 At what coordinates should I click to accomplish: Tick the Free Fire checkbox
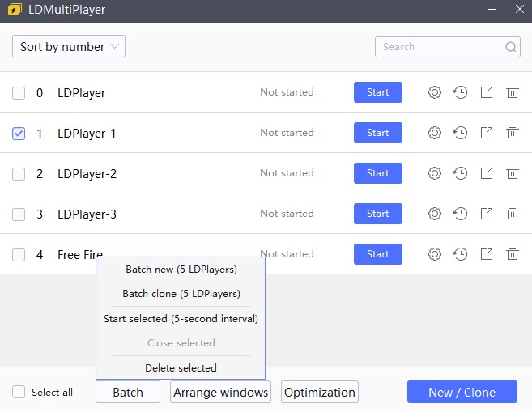coord(19,255)
